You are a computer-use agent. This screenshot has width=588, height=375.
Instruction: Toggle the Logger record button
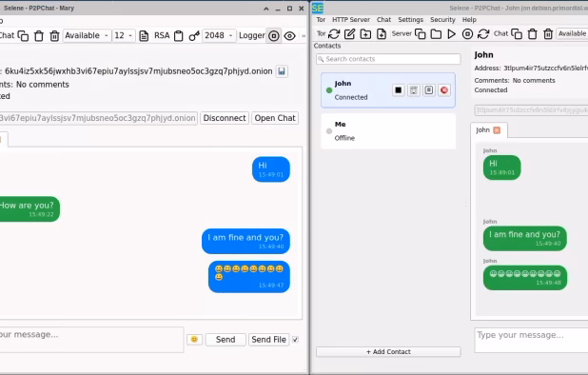[274, 36]
